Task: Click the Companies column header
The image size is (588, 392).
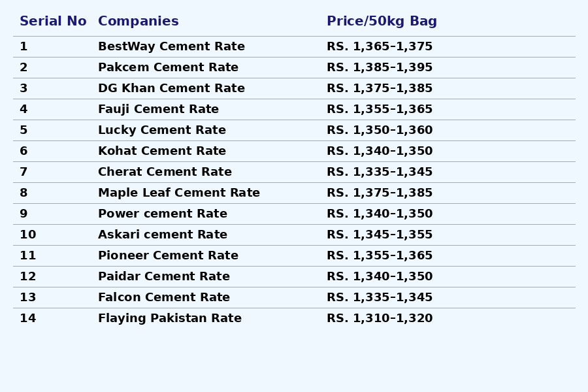Action: point(138,22)
